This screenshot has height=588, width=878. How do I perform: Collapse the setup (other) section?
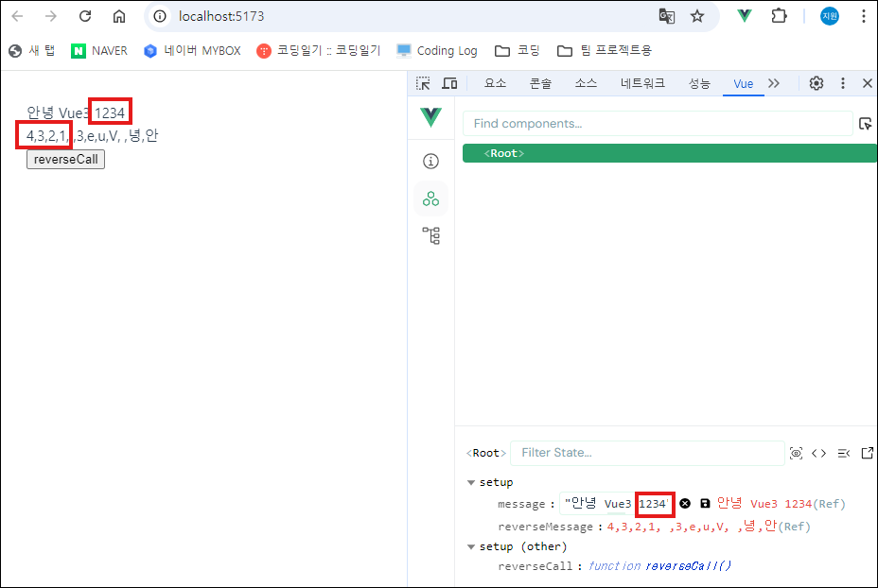click(471, 546)
